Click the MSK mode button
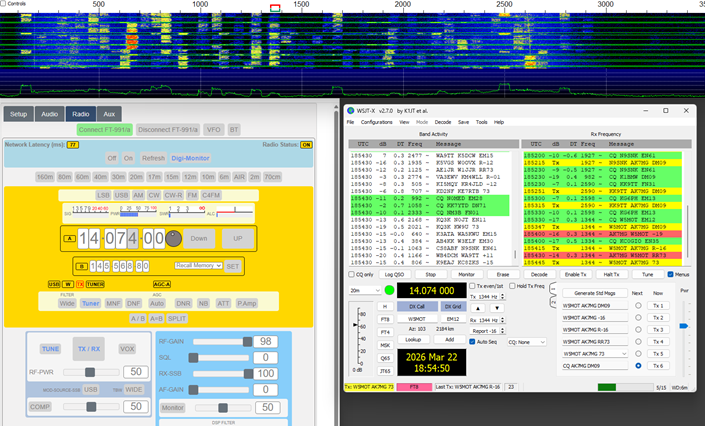This screenshot has width=705, height=426. [385, 344]
